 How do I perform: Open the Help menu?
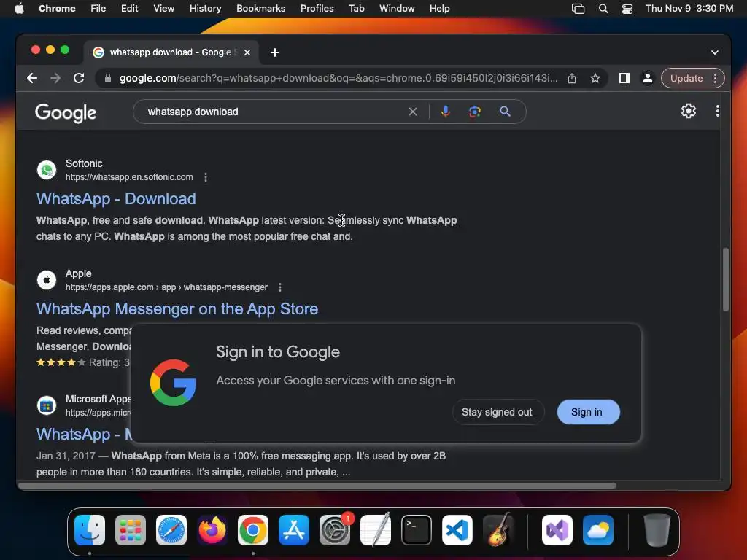(x=439, y=9)
